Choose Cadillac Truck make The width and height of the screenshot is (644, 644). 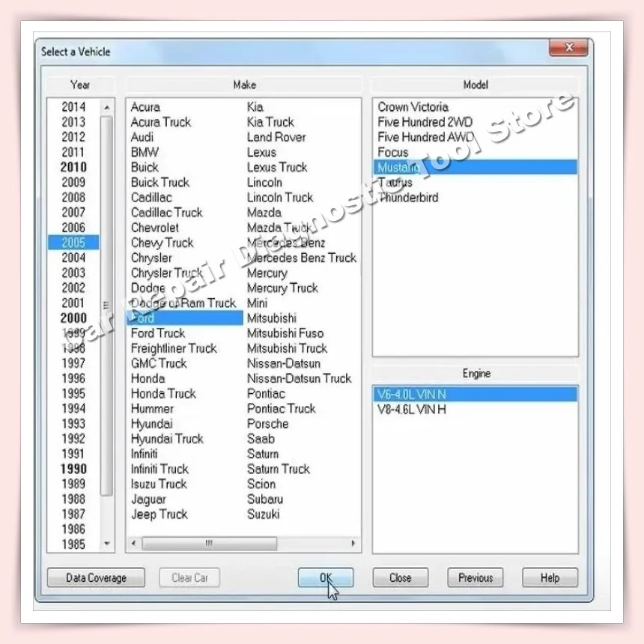167,213
